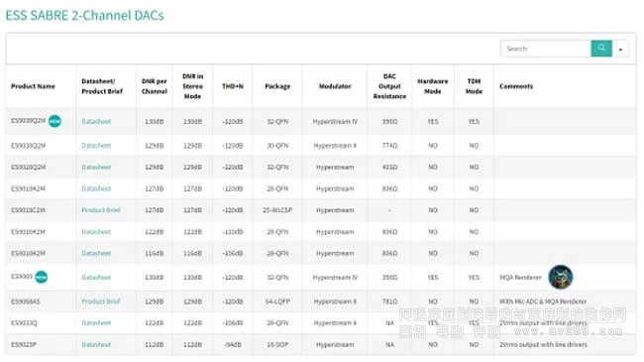Click the teal search magnifier button
This screenshot has width=644, height=362.
click(601, 49)
